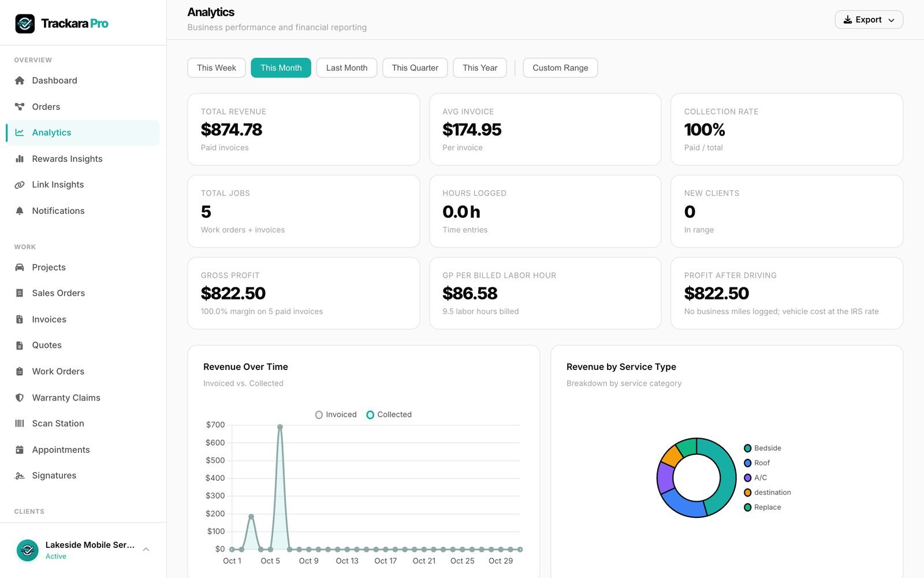This screenshot has height=578, width=924.
Task: Click the download icon in Export
Action: (x=848, y=20)
